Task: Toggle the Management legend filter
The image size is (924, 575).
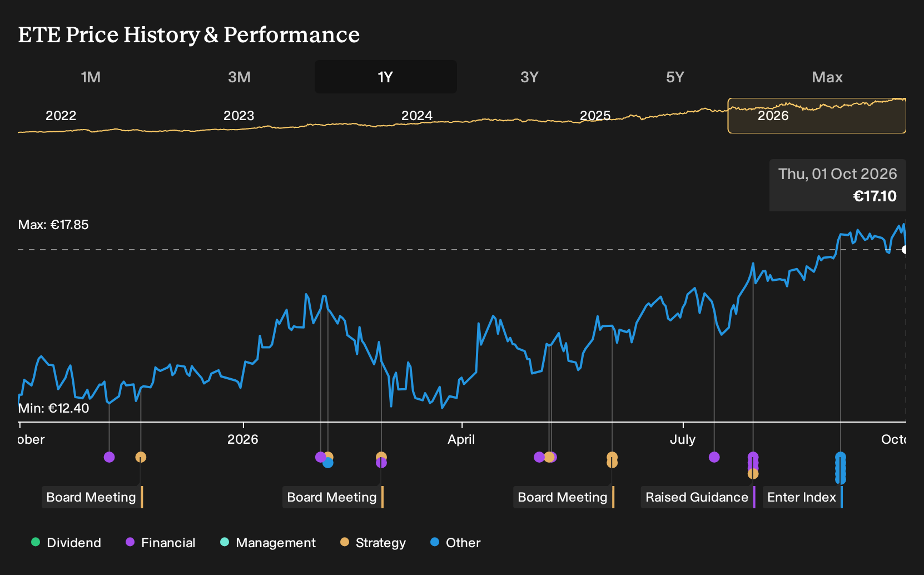Action: [268, 543]
